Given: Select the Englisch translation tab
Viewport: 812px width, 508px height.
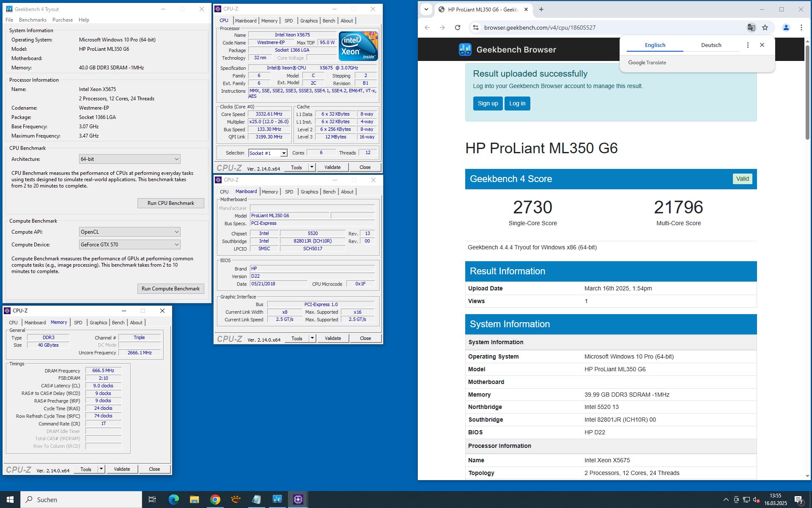Looking at the screenshot, I should (655, 45).
